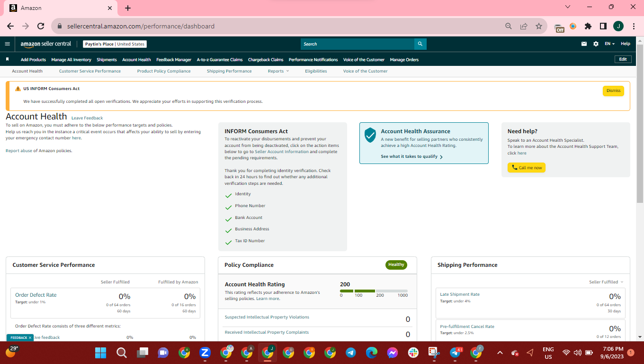644x364 pixels.
Task: Click the browser forward arrow
Action: (26, 26)
